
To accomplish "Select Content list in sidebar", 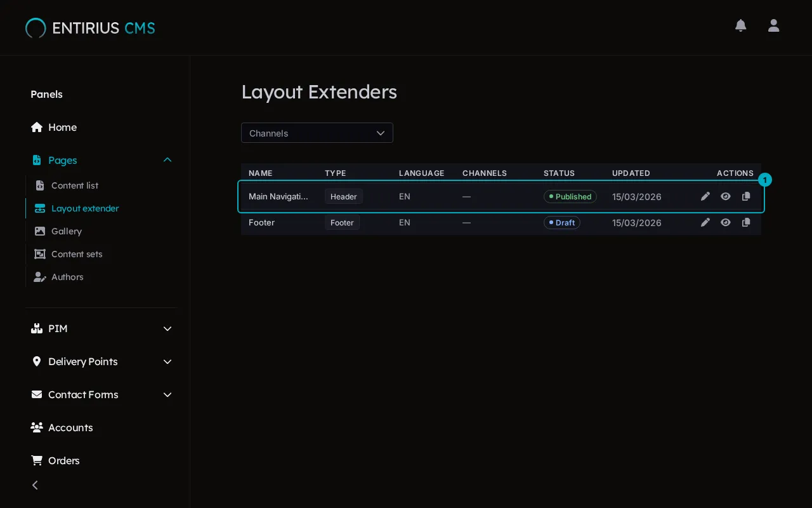I will (75, 185).
